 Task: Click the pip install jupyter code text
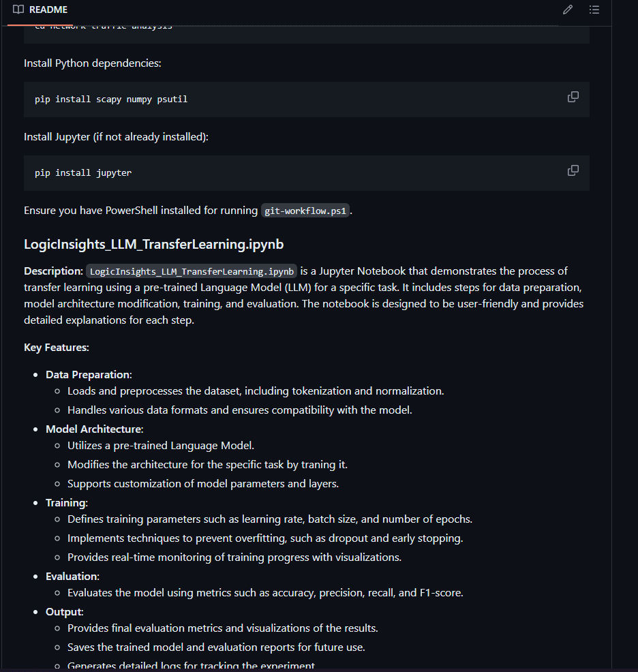coord(83,172)
